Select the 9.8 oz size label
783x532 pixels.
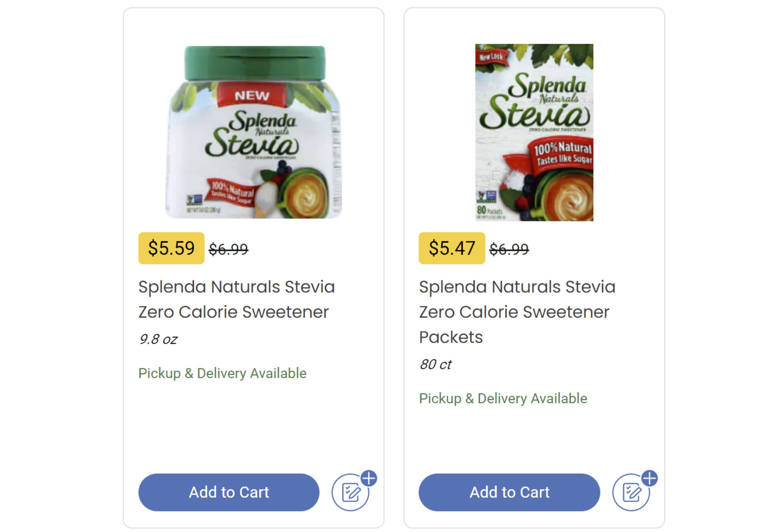coord(158,339)
